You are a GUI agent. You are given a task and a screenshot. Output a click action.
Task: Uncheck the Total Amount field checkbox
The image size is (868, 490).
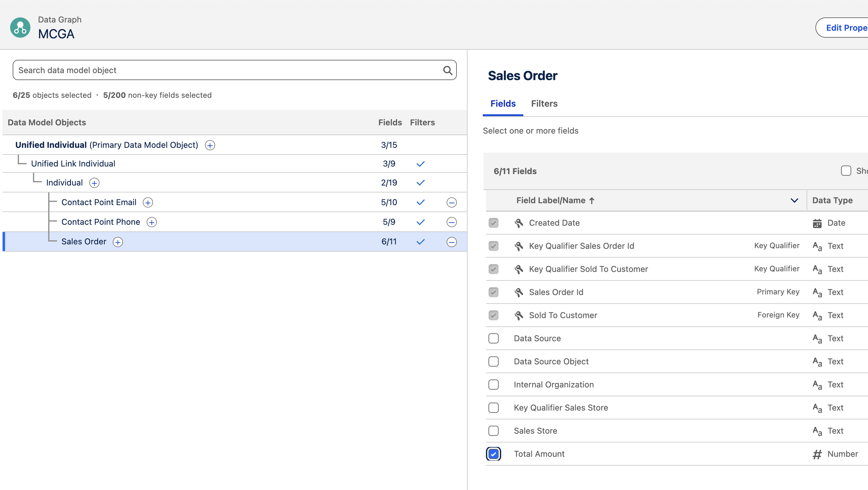click(494, 454)
